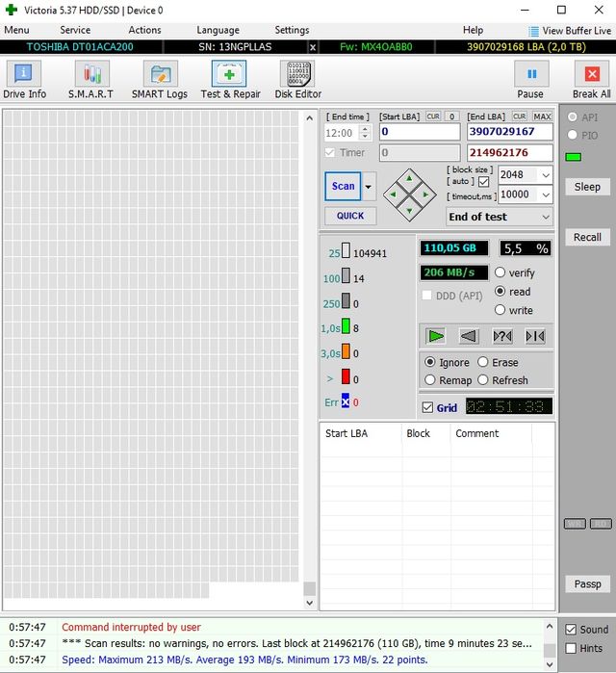Click the orange 3,0s block indicator
Image resolution: width=616 pixels, height=673 pixels.
pos(346,351)
